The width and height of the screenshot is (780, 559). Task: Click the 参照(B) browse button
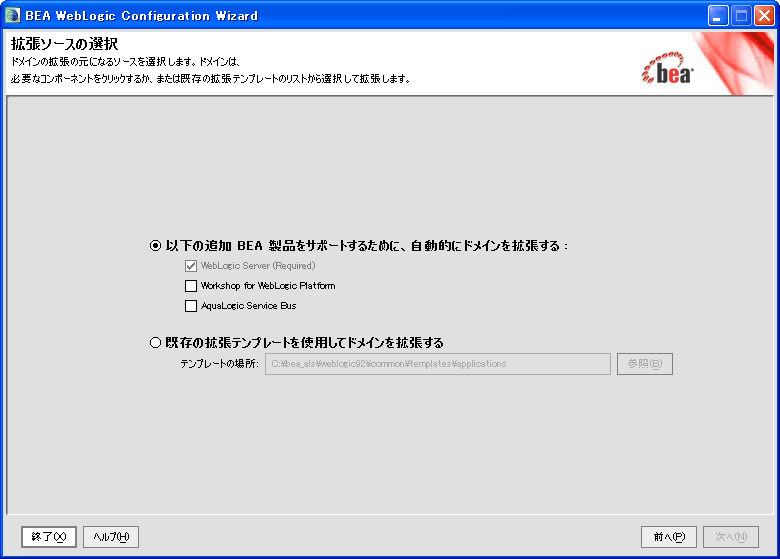645,364
